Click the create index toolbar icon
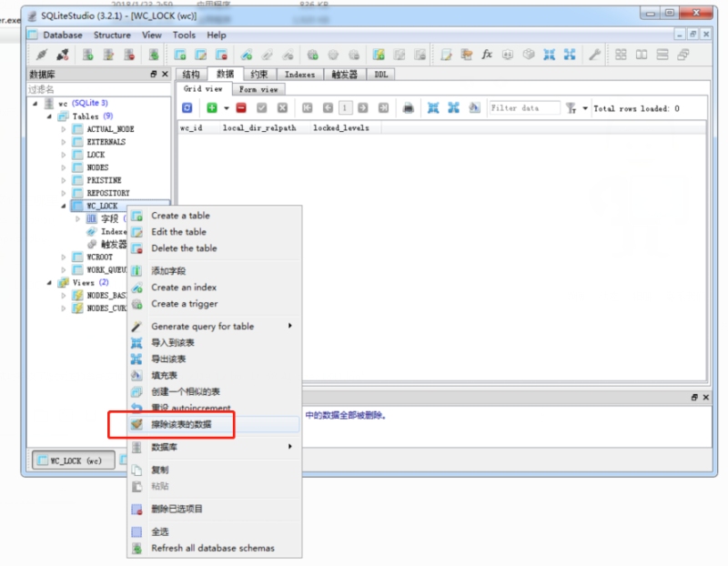This screenshot has width=728, height=566. (247, 55)
